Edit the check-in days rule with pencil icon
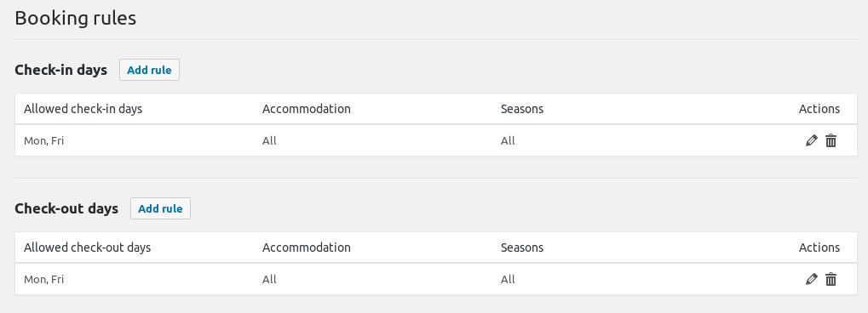 coord(811,140)
